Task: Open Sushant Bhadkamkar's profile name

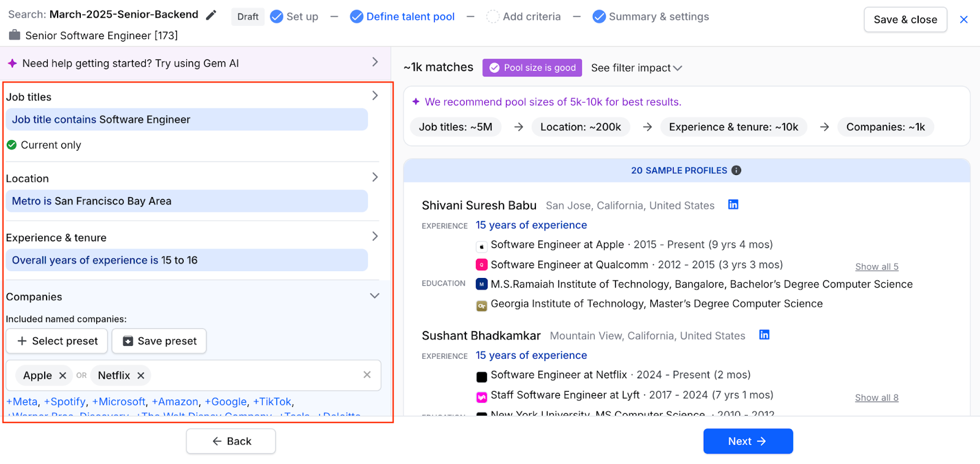Action: (481, 335)
